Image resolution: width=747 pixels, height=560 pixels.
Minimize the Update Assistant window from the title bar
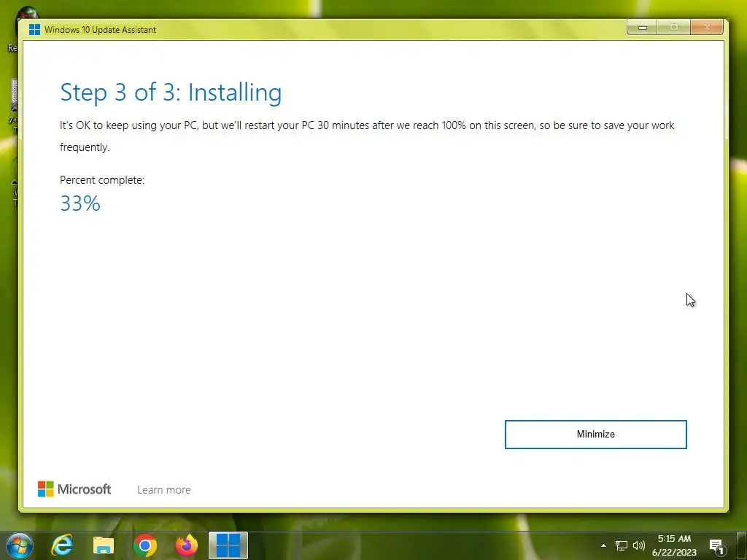[x=642, y=27]
